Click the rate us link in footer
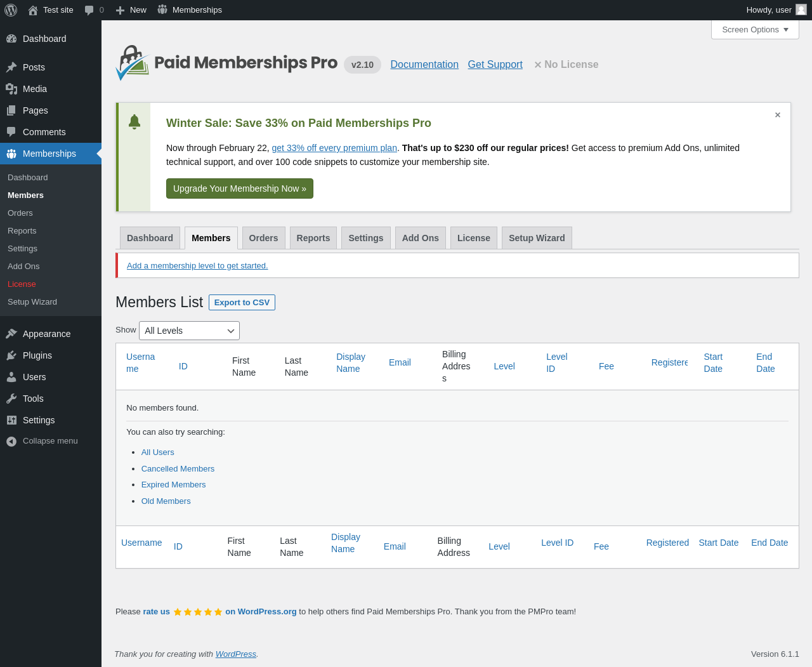Viewport: 812px width, 667px height. click(x=156, y=612)
